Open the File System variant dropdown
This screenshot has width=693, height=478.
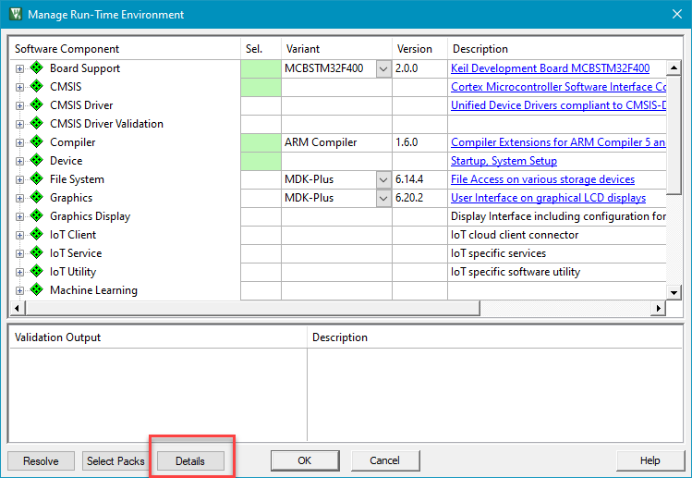click(x=384, y=180)
